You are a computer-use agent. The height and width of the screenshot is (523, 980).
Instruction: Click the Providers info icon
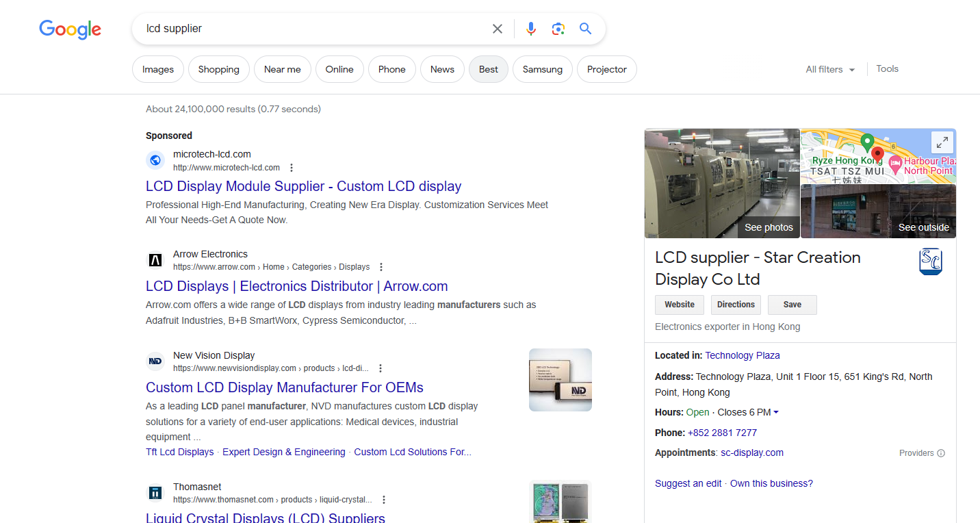941,453
